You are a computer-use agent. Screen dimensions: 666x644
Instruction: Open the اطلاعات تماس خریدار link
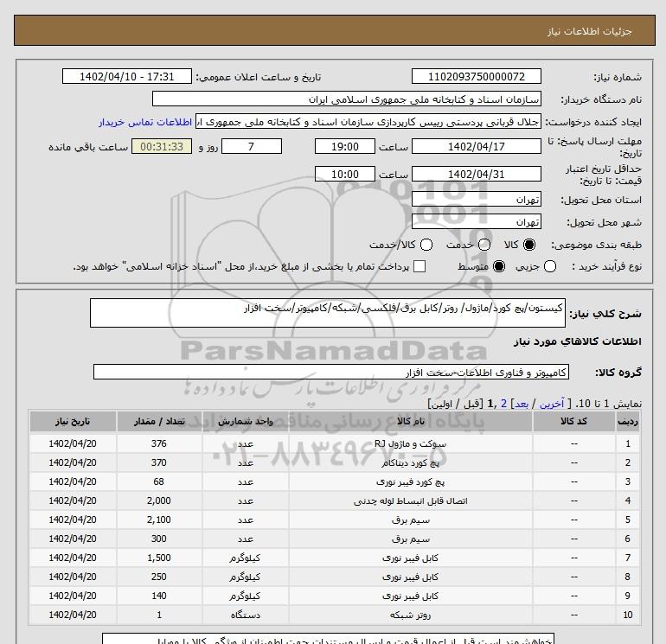click(145, 122)
